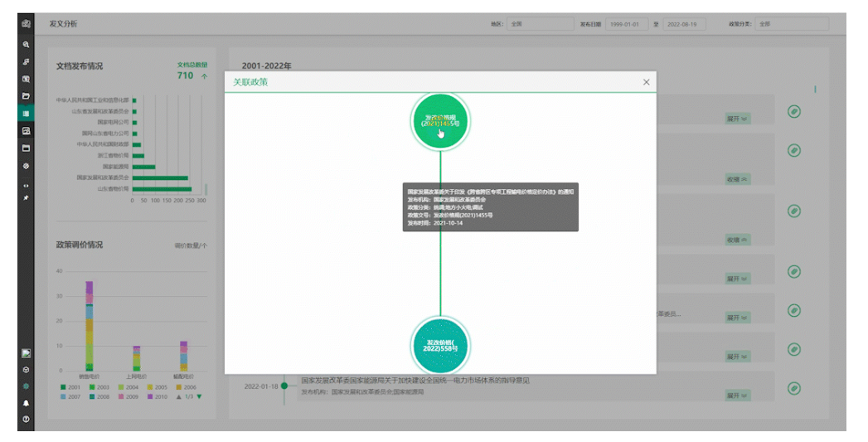Click the pin icon in the sidebar
Image resolution: width=868 pixels, height=442 pixels.
click(27, 198)
